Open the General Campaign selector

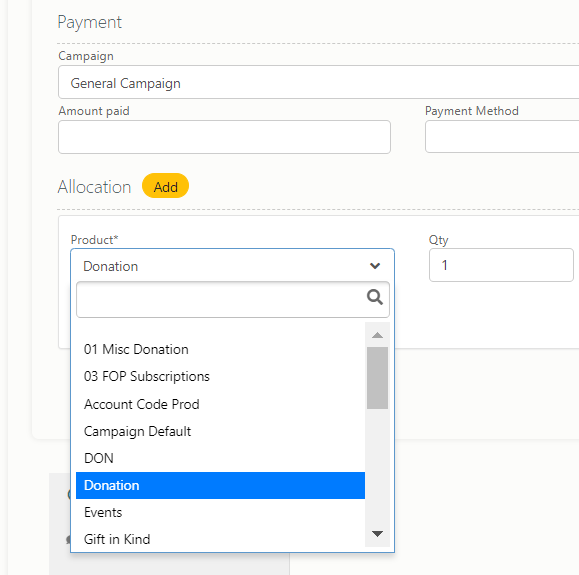click(319, 82)
